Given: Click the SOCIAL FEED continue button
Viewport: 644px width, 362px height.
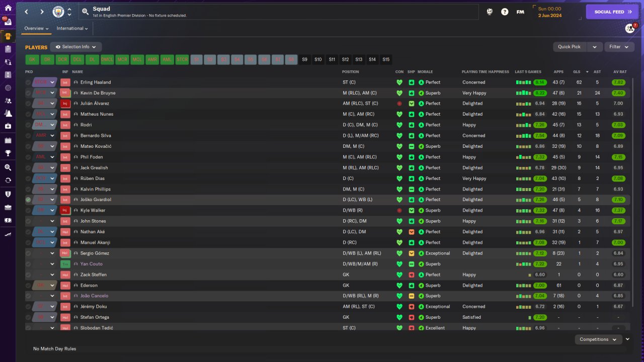Looking at the screenshot, I should [x=612, y=12].
